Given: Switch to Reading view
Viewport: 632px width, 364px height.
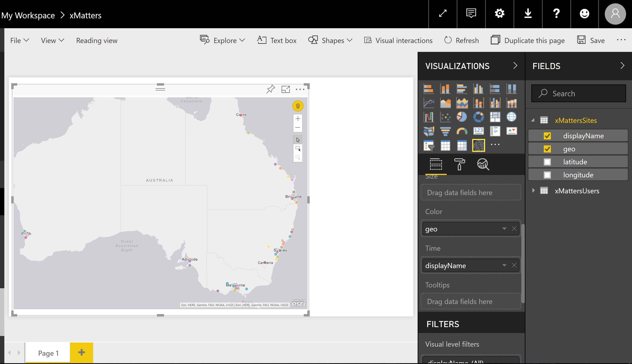Looking at the screenshot, I should click(97, 40).
